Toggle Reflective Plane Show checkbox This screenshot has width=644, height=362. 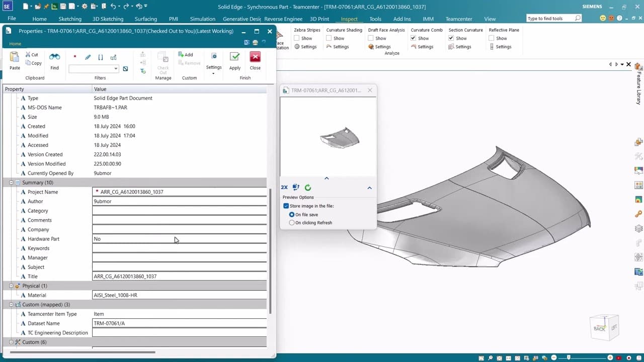coord(492,38)
